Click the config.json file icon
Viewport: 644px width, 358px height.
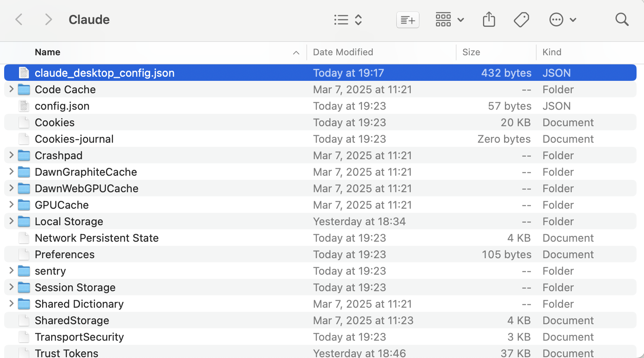pyautogui.click(x=24, y=106)
